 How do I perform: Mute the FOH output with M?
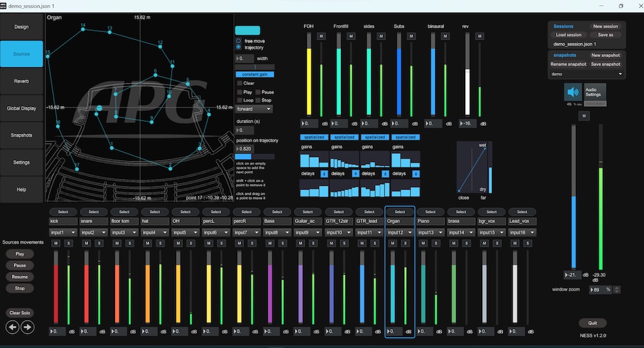pyautogui.click(x=321, y=36)
